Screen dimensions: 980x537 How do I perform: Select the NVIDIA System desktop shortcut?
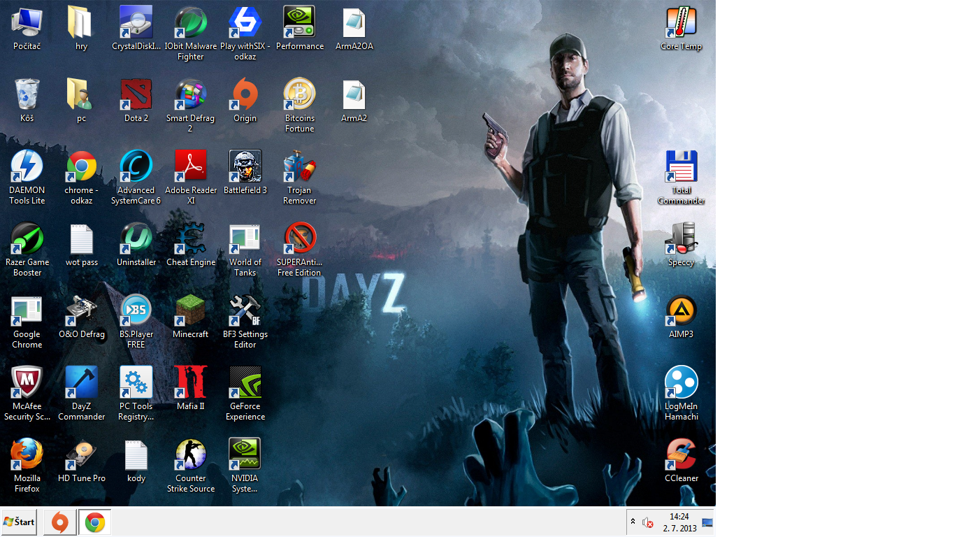pyautogui.click(x=245, y=466)
